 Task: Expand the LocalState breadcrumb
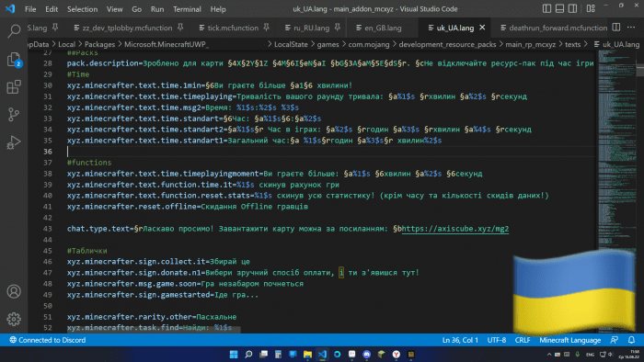[x=291, y=44]
